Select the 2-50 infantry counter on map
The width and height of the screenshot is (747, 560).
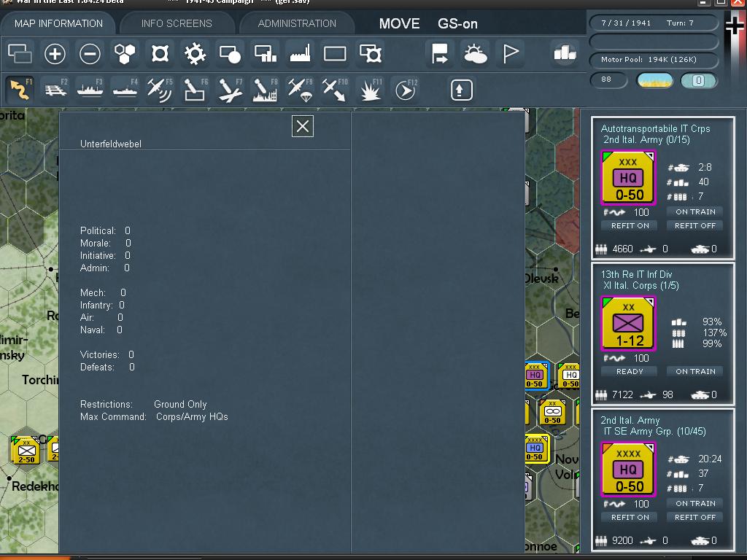pos(26,450)
